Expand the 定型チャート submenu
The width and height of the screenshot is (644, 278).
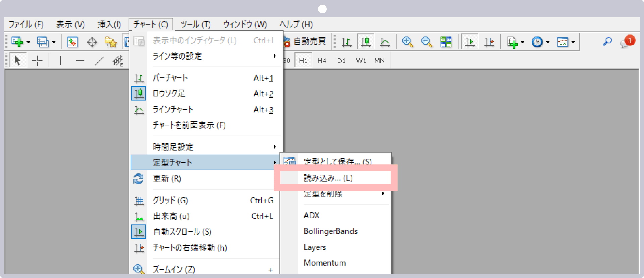[x=205, y=162]
